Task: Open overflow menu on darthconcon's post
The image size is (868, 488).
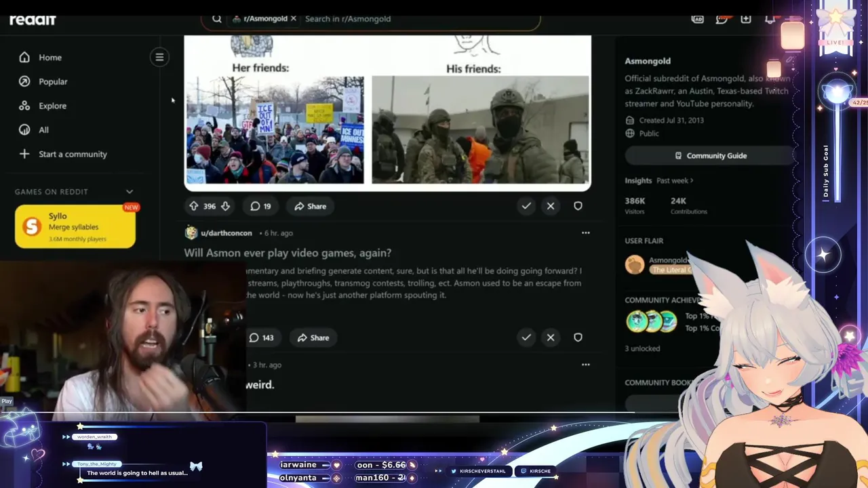Action: point(585,232)
